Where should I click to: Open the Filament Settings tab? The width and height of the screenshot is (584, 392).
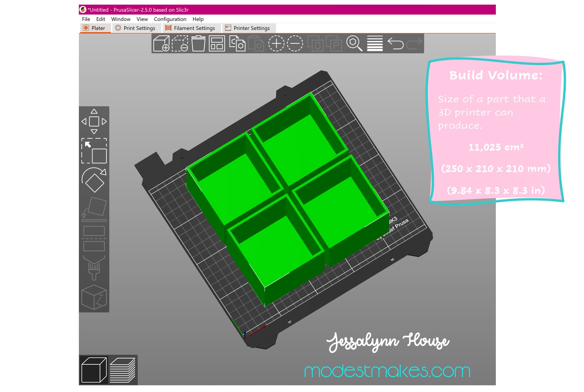click(190, 28)
